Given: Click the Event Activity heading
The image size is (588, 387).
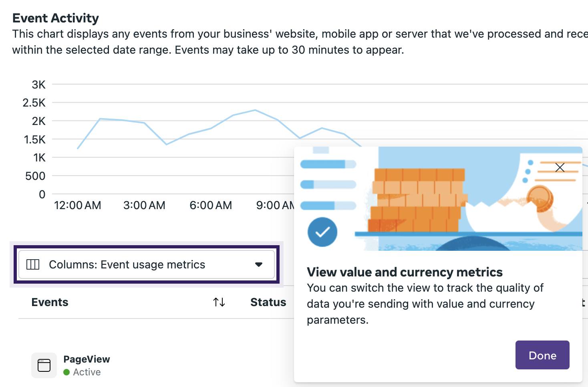Looking at the screenshot, I should pos(56,18).
